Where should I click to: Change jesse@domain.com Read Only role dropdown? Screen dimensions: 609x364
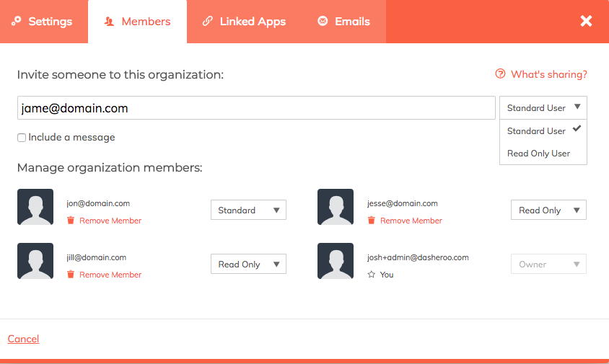click(x=548, y=210)
